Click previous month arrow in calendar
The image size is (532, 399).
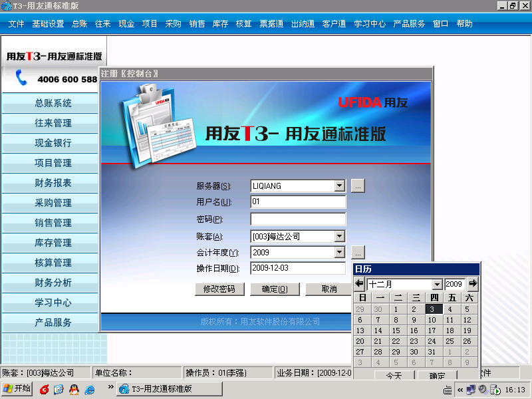[359, 284]
